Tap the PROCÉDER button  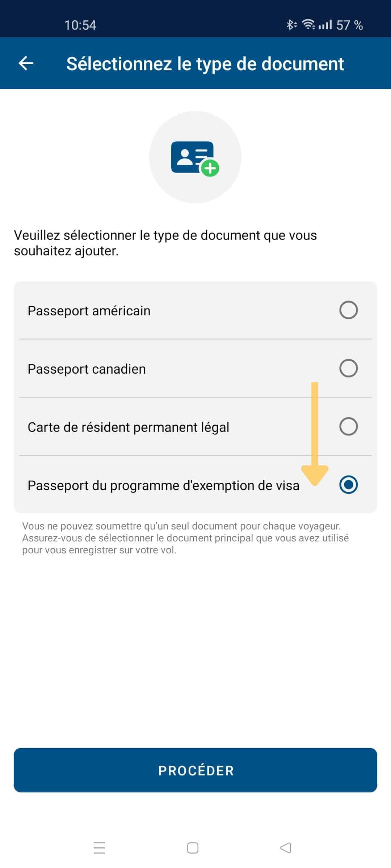pyautogui.click(x=195, y=770)
